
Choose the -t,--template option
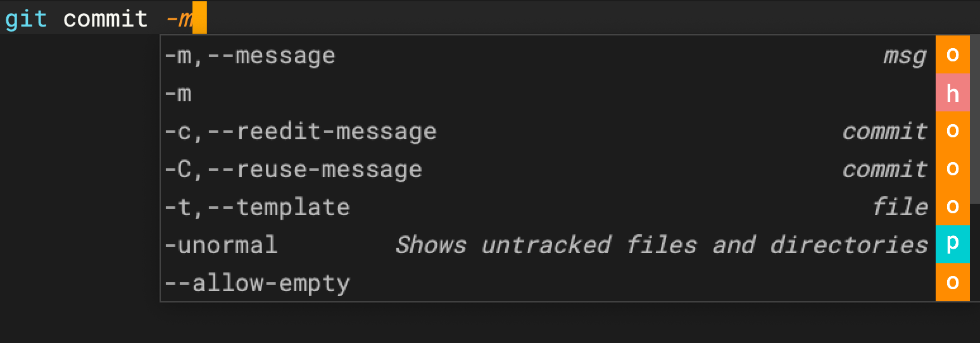(257, 208)
